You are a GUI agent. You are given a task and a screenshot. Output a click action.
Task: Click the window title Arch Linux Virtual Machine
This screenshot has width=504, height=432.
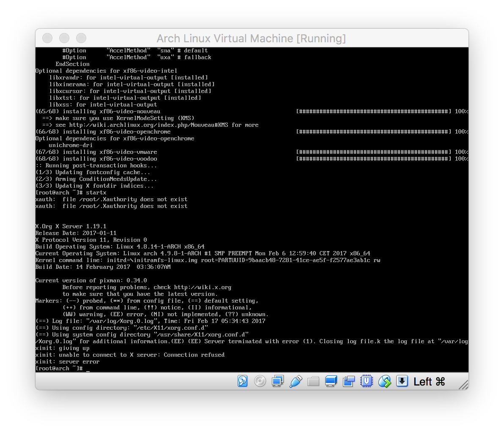tap(251, 38)
